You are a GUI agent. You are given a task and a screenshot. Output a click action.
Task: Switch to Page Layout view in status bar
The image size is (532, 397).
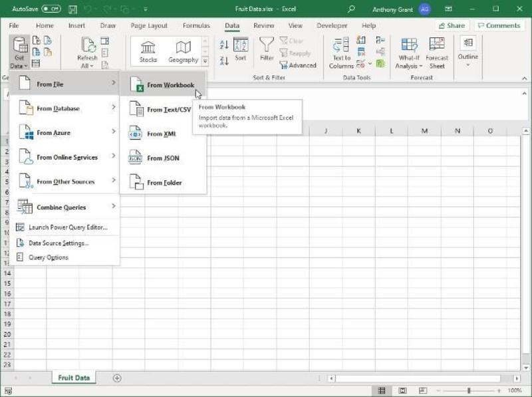[x=401, y=390]
